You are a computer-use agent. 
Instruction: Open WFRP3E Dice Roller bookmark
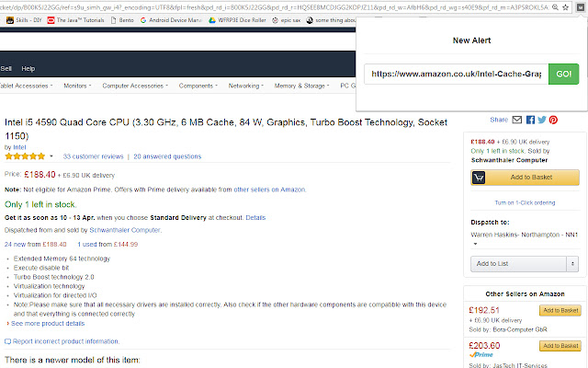tap(237, 20)
